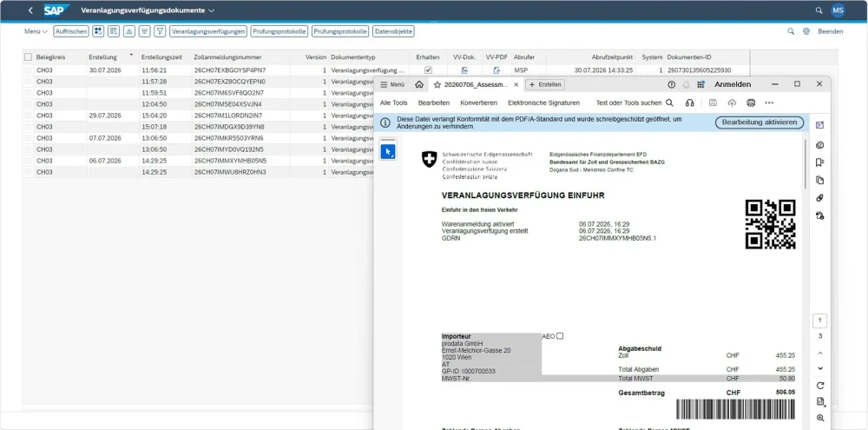
Task: Click the Erstellen button in Acrobat
Action: pyautogui.click(x=545, y=85)
